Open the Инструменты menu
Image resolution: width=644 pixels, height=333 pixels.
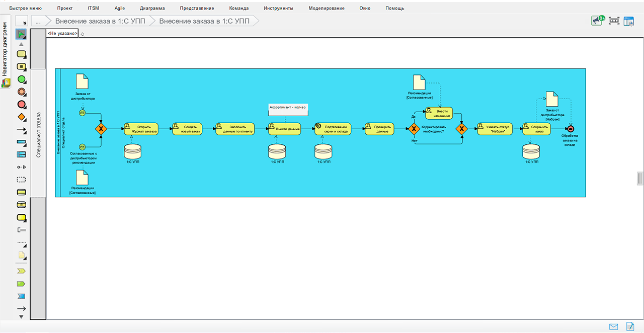coord(278,8)
